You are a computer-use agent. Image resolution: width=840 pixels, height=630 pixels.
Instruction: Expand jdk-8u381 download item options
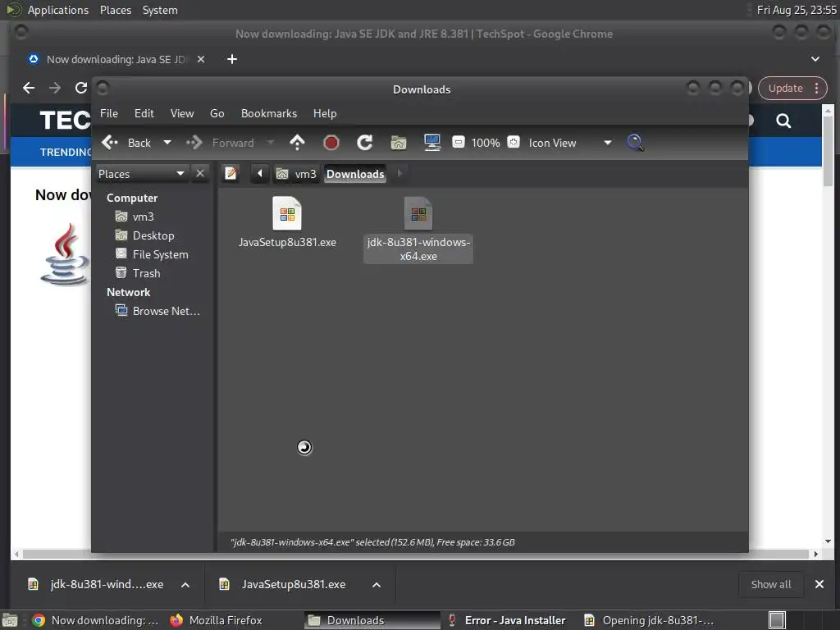185,584
